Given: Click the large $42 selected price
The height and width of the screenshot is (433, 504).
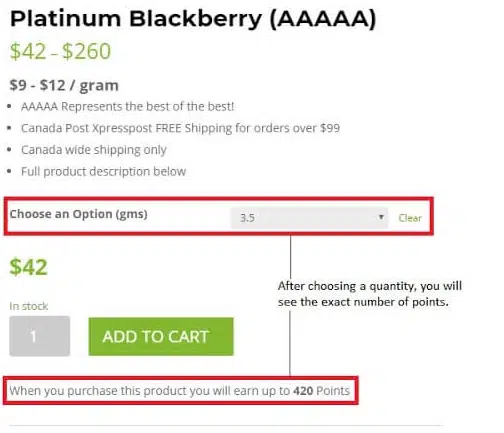Looking at the screenshot, I should point(29,267).
